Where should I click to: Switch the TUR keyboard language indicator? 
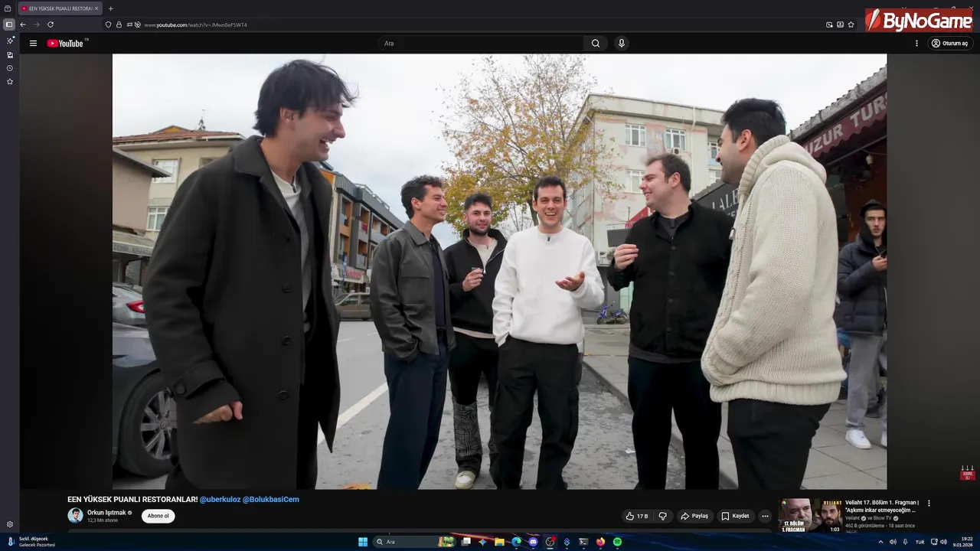920,542
